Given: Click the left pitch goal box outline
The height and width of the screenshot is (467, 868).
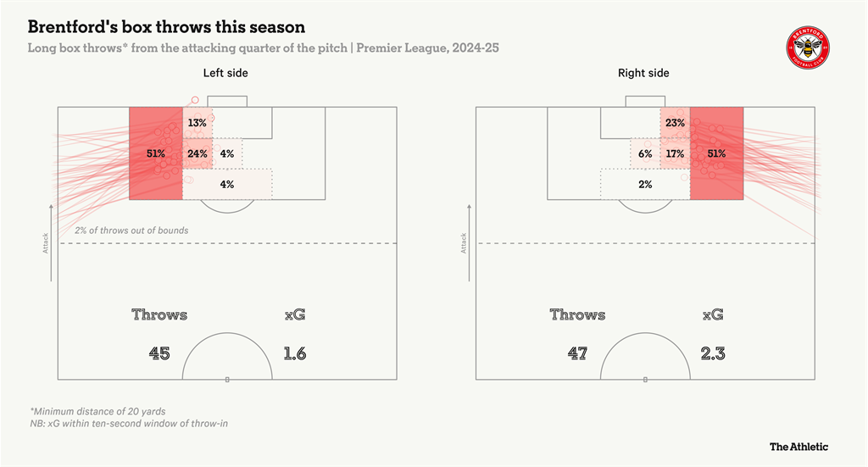Looking at the screenshot, I should (227, 101).
